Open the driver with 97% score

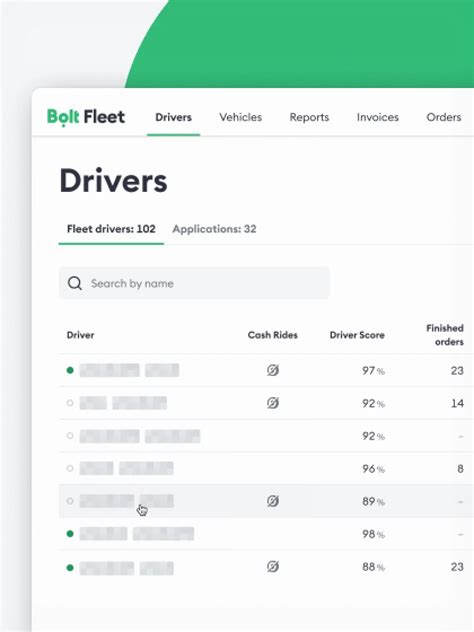[x=129, y=370]
